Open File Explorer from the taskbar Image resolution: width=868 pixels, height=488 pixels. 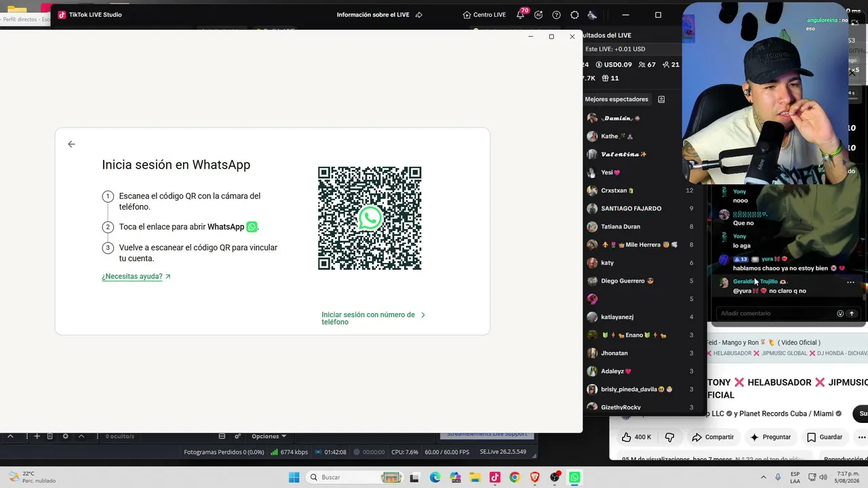tap(475, 477)
